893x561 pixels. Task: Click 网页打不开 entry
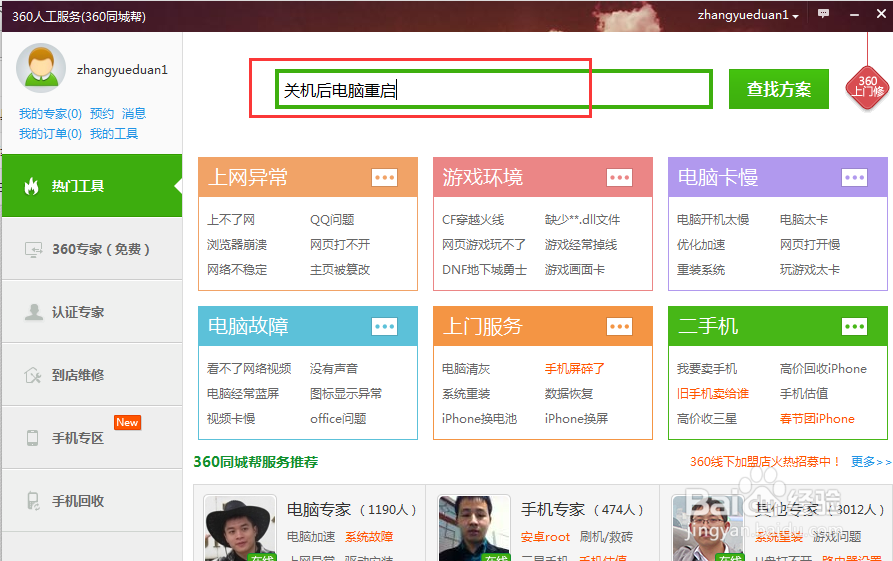pos(340,245)
